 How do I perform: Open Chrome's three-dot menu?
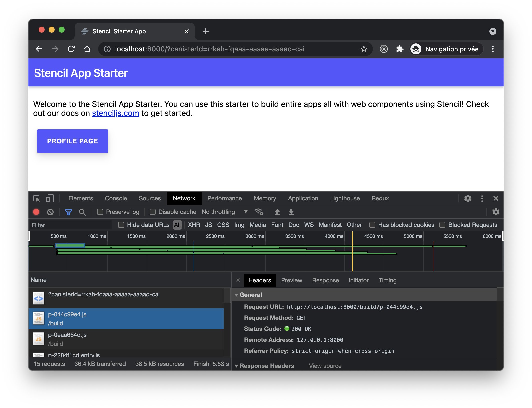[x=493, y=49]
